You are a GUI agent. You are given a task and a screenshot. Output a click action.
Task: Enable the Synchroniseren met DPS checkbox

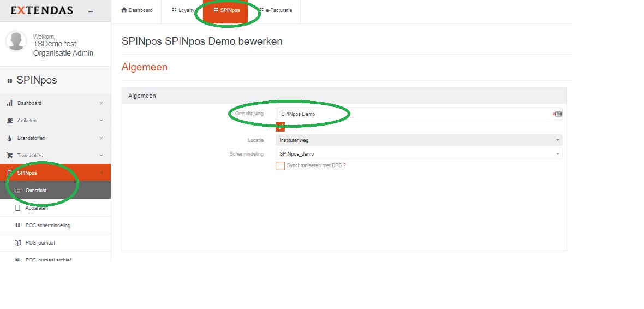(x=280, y=165)
